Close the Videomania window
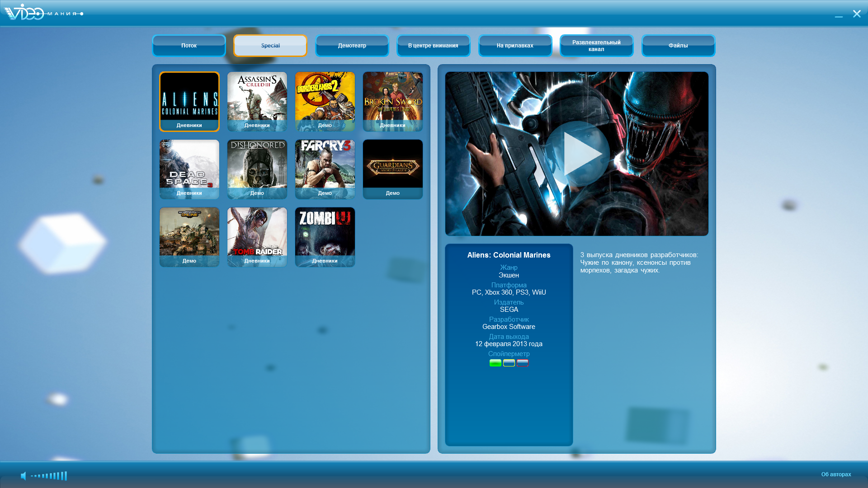Screen dimensions: 868x488 coord(857,14)
